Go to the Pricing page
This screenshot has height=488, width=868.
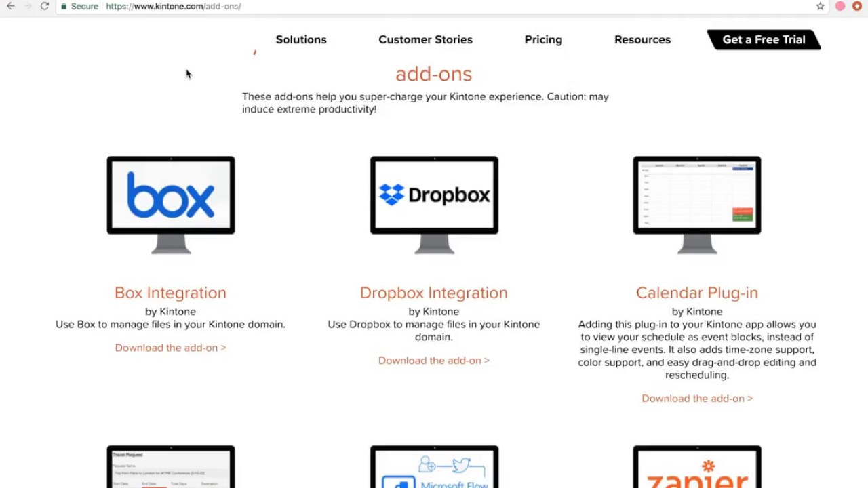543,39
